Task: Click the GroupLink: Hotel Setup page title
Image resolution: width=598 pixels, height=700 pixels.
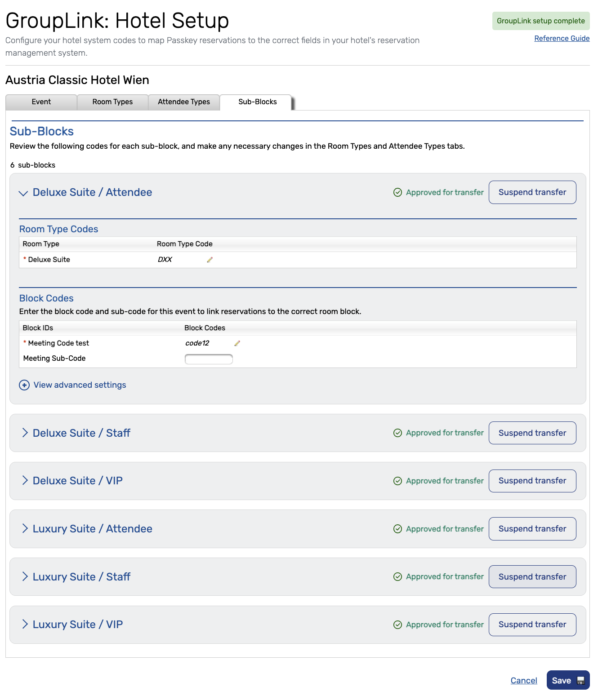Action: coord(117,21)
